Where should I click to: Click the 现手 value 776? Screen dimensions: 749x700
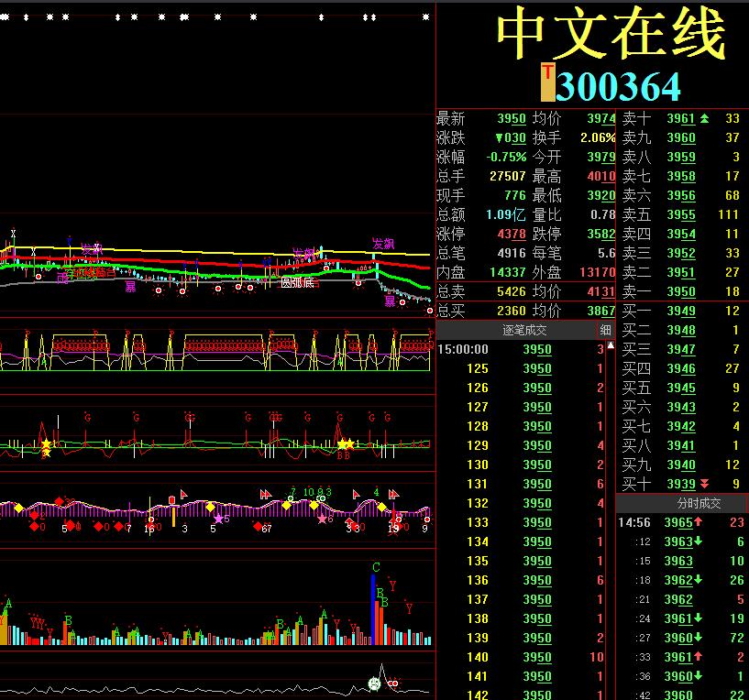point(515,195)
